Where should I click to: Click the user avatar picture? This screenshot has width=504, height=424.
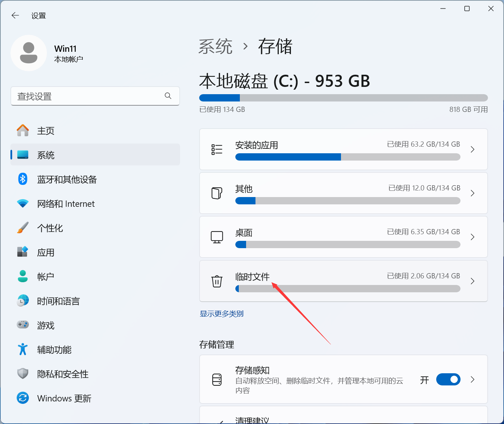29,53
